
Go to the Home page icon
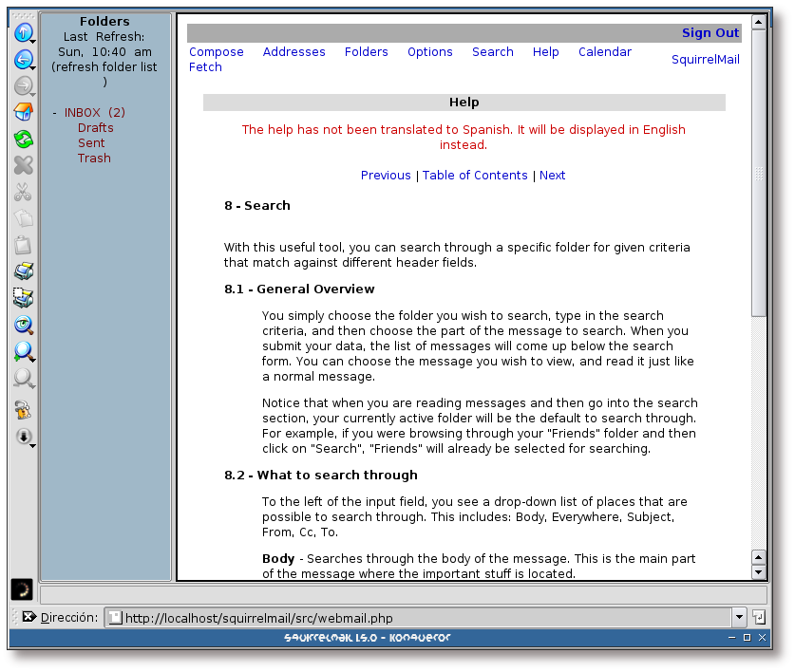[x=23, y=113]
